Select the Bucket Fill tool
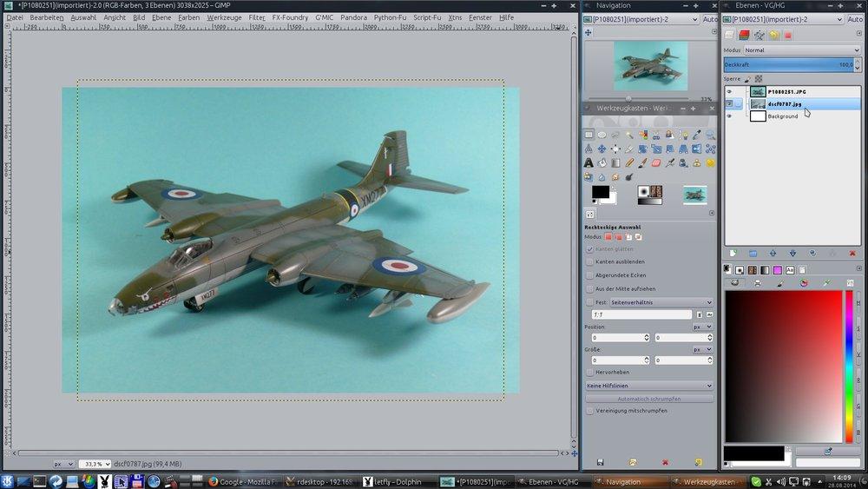Image resolution: width=868 pixels, height=489 pixels. tap(602, 162)
